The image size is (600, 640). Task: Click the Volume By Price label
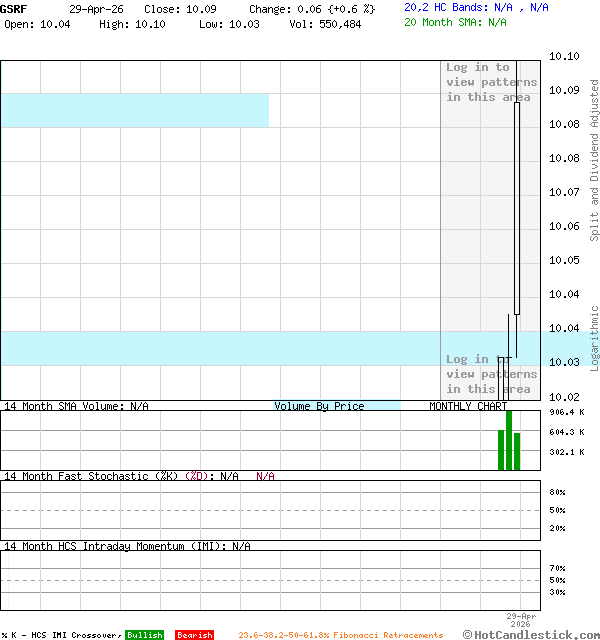pyautogui.click(x=319, y=406)
